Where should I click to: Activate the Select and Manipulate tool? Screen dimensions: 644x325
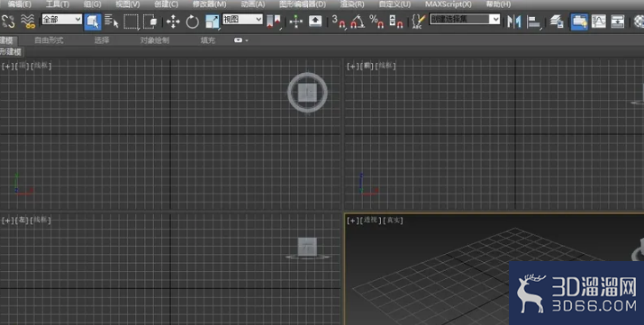click(295, 22)
